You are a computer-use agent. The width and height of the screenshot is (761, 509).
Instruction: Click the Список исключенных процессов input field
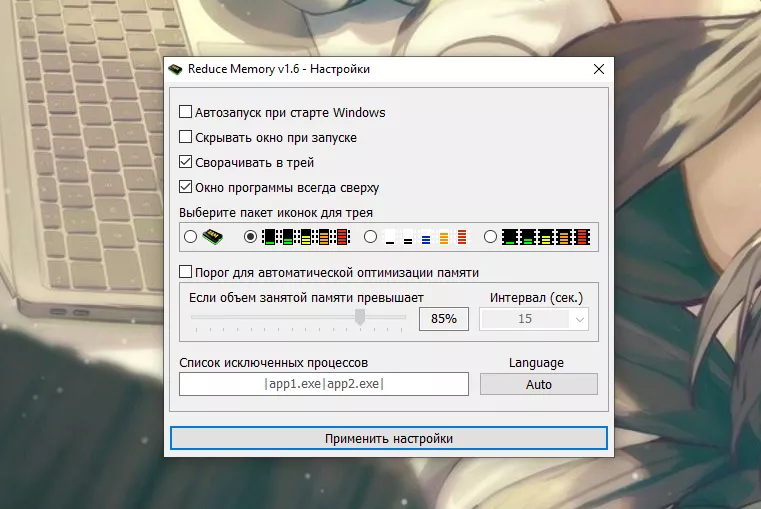pyautogui.click(x=324, y=384)
